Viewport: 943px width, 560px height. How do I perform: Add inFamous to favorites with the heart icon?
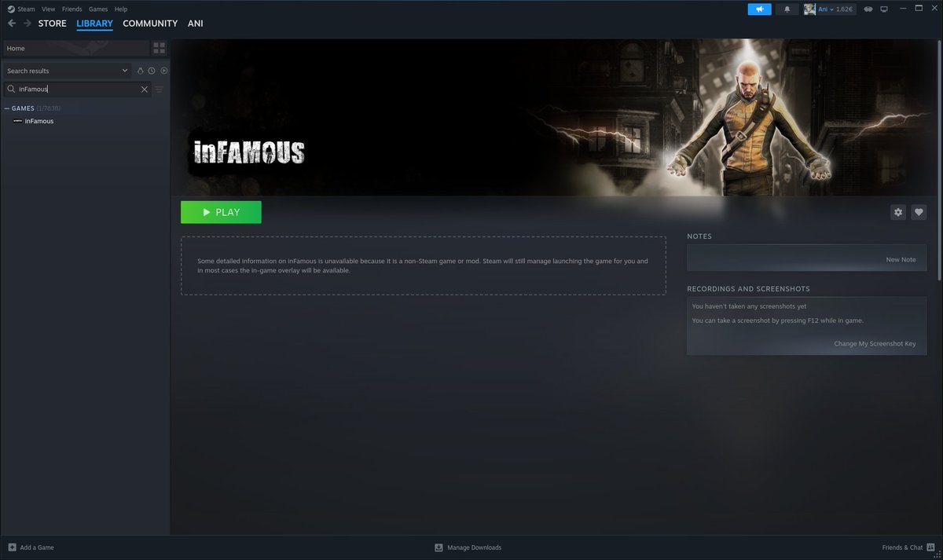tap(919, 211)
